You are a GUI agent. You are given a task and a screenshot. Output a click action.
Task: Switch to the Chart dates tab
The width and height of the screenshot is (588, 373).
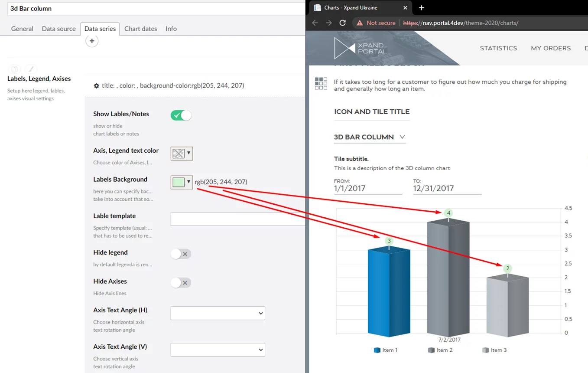click(x=140, y=29)
